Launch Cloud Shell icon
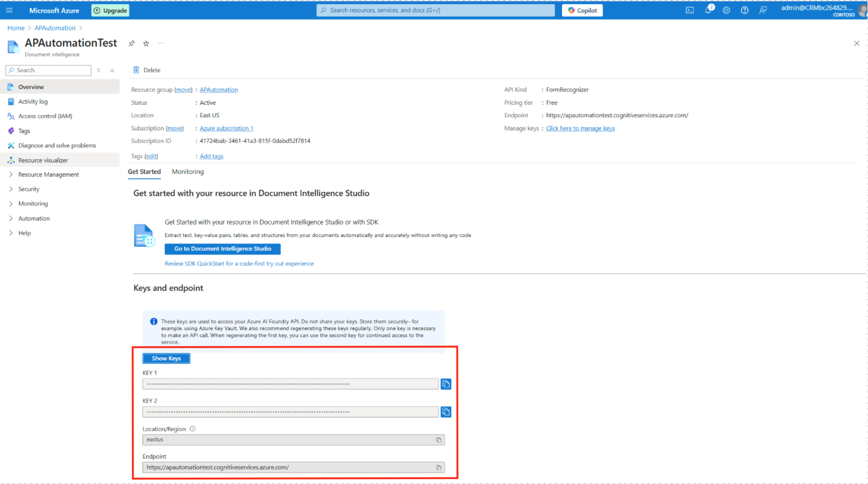 (x=690, y=10)
